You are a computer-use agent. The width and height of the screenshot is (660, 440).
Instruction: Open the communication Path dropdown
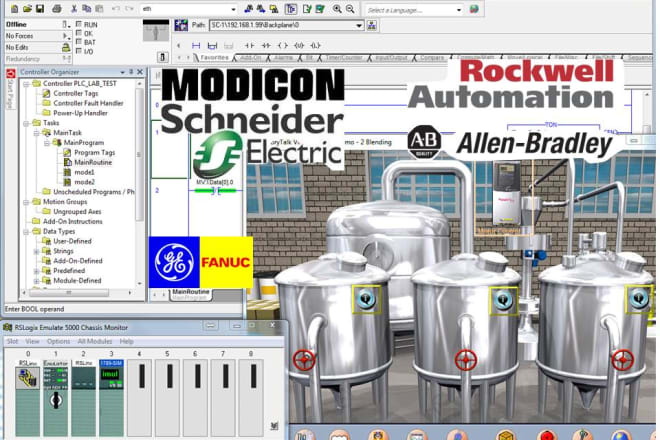pyautogui.click(x=359, y=25)
